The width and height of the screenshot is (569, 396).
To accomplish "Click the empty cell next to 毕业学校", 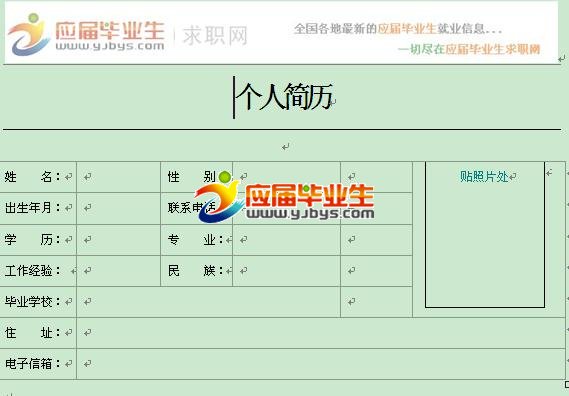I will coord(209,302).
